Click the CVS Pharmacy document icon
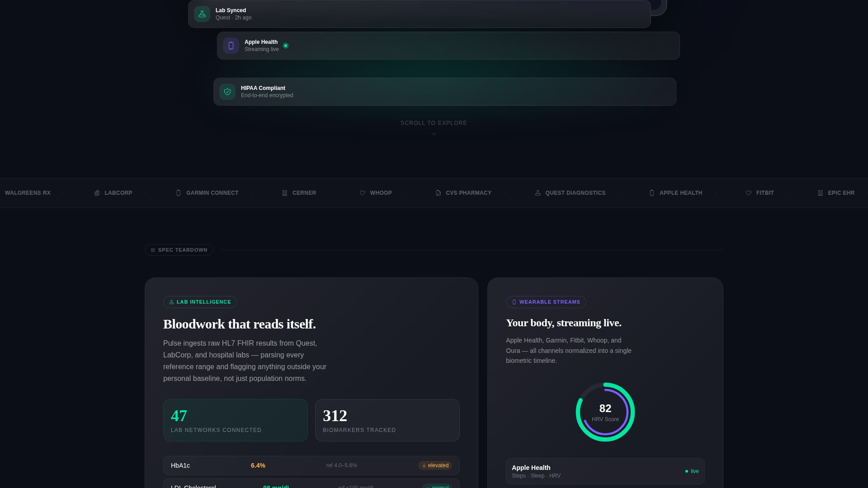This screenshot has width=868, height=488. [x=438, y=193]
